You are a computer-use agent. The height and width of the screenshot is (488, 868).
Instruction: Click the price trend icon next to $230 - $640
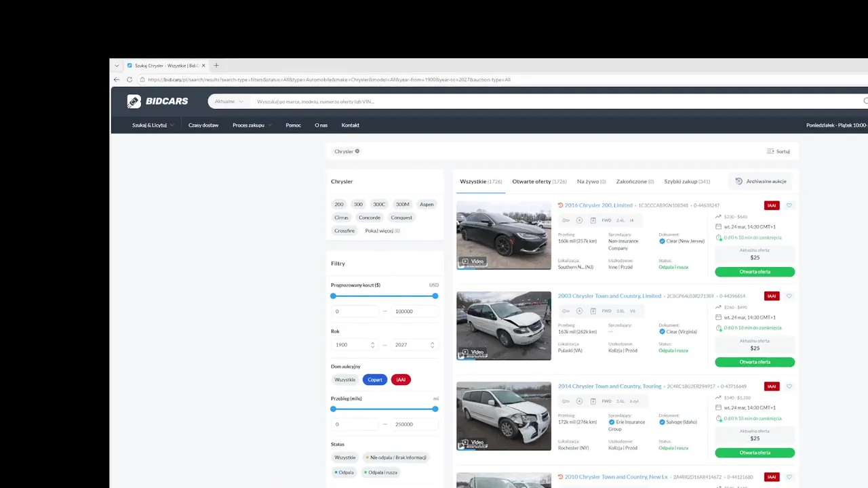click(x=719, y=217)
